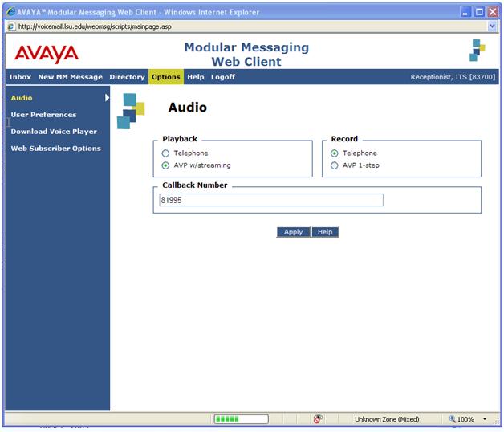Minimize the Internet Explorer window
This screenshot has height=432, width=504.
click(465, 12)
